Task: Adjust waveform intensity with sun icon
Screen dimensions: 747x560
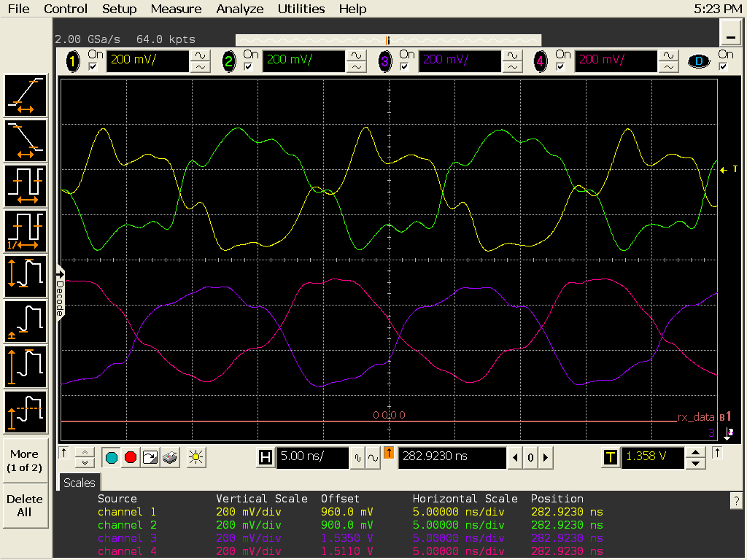Action: tap(196, 458)
